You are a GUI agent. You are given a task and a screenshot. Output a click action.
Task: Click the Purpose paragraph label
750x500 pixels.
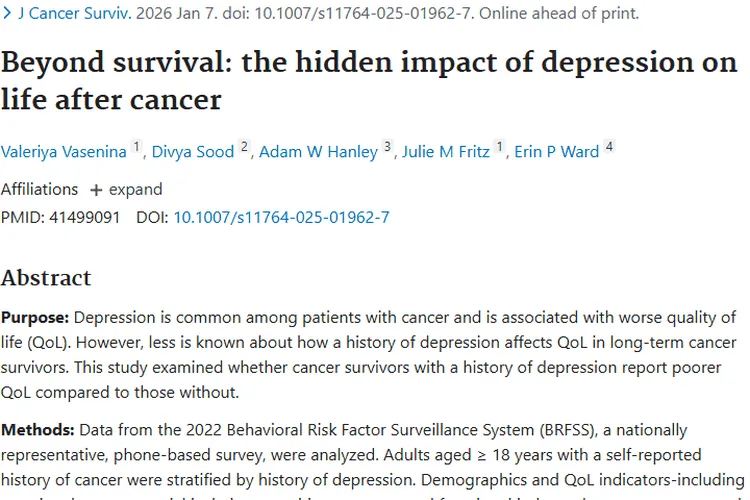pos(35,318)
